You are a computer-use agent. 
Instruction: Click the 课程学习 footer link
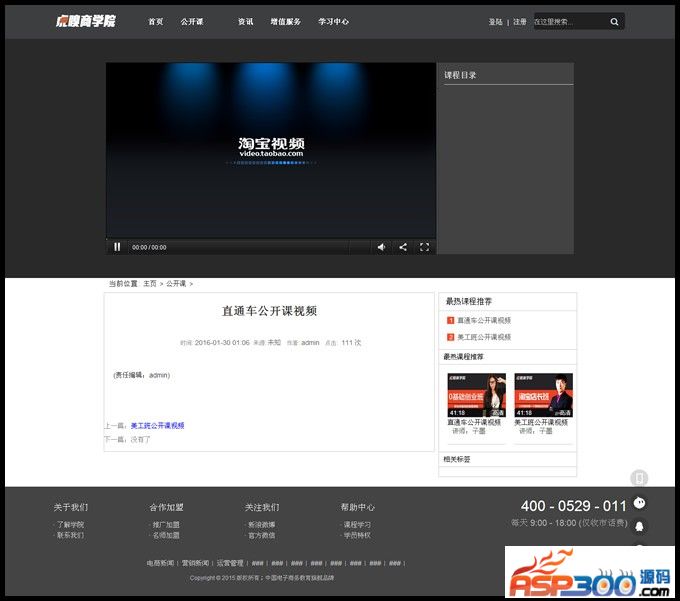point(357,525)
